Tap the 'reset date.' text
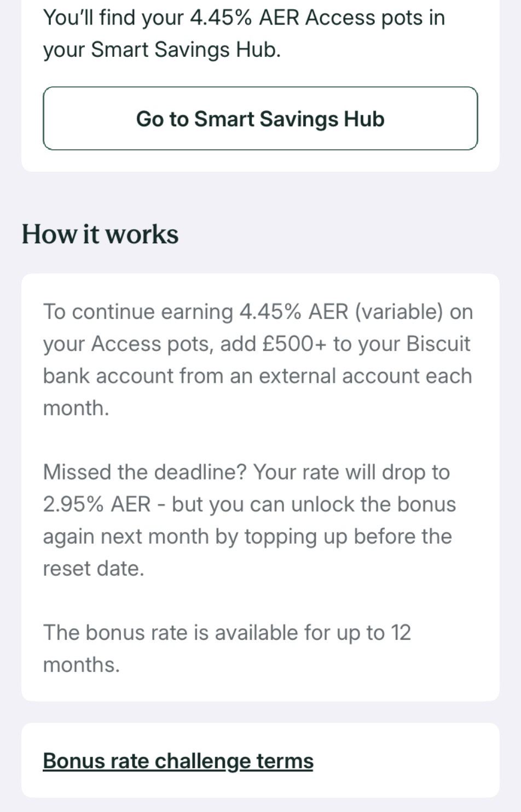Screen dimensions: 521x812 click(94, 569)
